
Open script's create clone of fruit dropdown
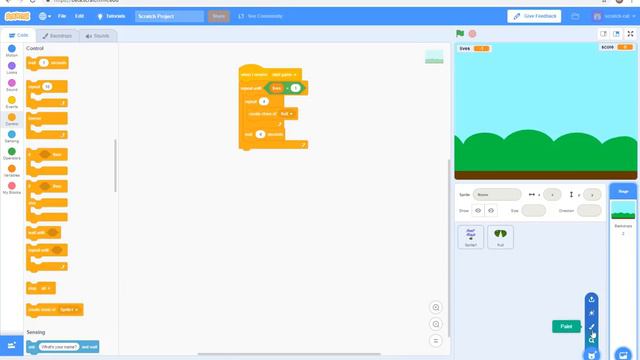(x=287, y=114)
